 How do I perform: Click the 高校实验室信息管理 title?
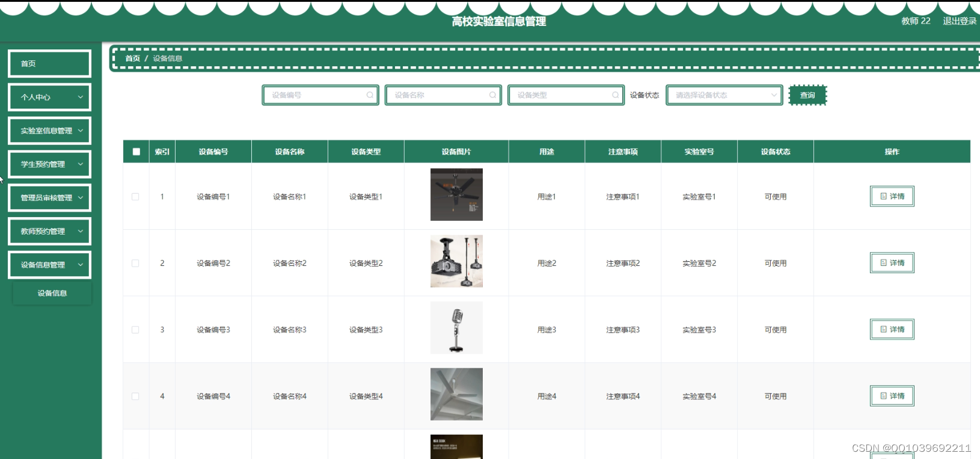coord(499,22)
